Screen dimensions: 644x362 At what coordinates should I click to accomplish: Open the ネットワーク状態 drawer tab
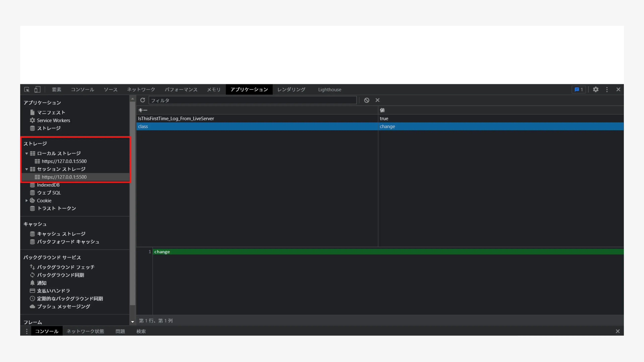coord(85,331)
